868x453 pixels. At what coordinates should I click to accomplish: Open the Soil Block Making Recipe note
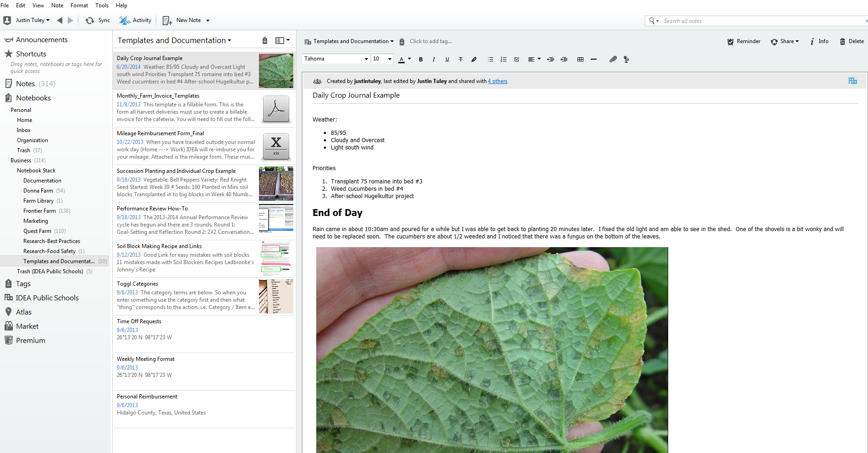(204, 259)
